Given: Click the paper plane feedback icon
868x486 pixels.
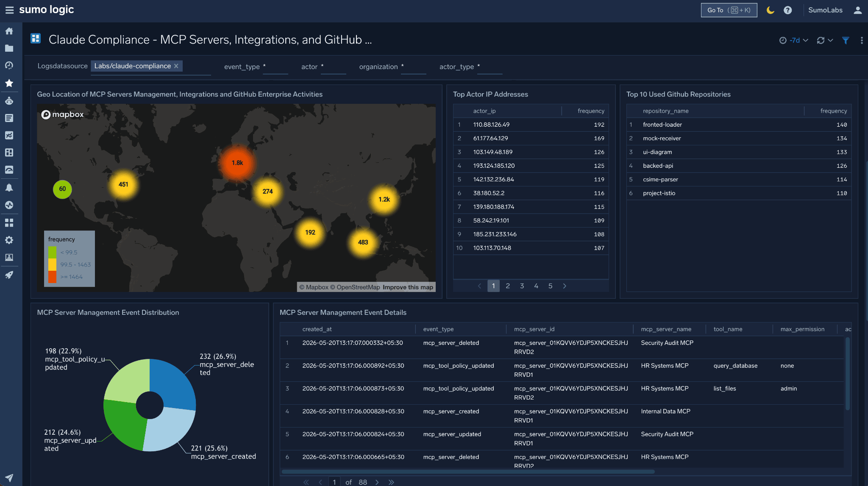Looking at the screenshot, I should click(9, 478).
